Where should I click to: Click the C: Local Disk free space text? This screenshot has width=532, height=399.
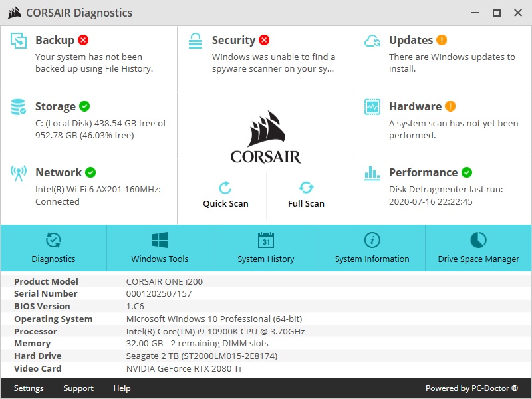(101, 129)
